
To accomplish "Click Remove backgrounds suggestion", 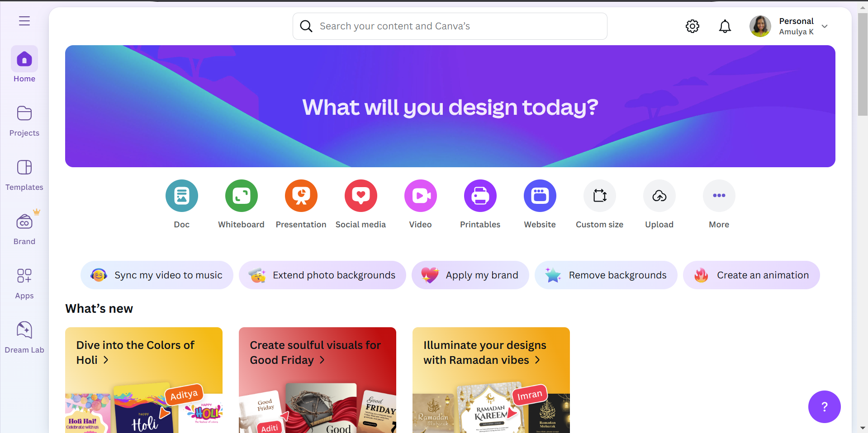I will tap(606, 275).
